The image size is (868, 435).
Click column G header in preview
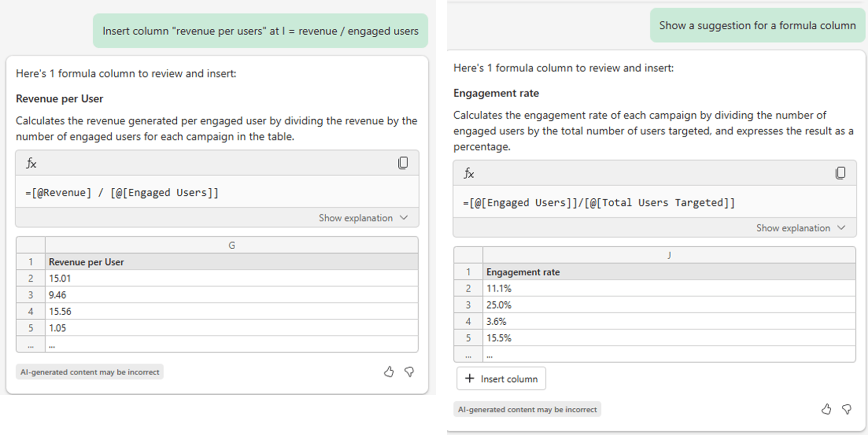(x=232, y=245)
